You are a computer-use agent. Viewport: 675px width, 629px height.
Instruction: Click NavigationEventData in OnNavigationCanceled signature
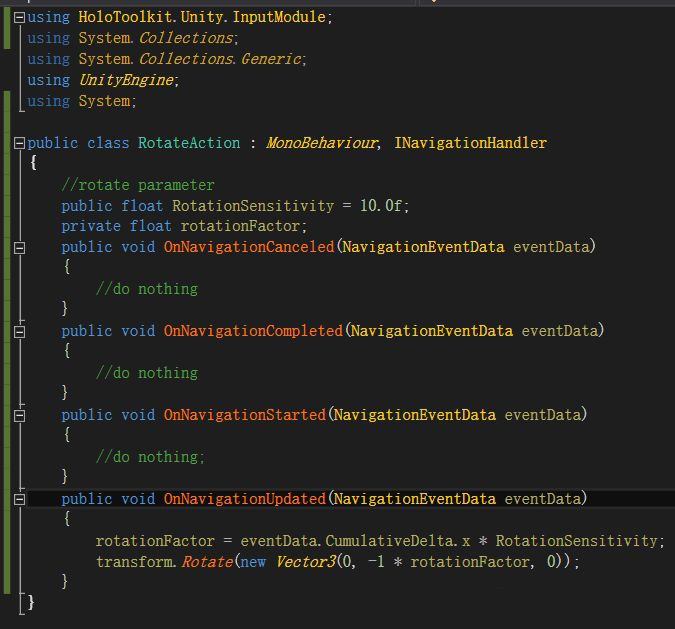(424, 247)
